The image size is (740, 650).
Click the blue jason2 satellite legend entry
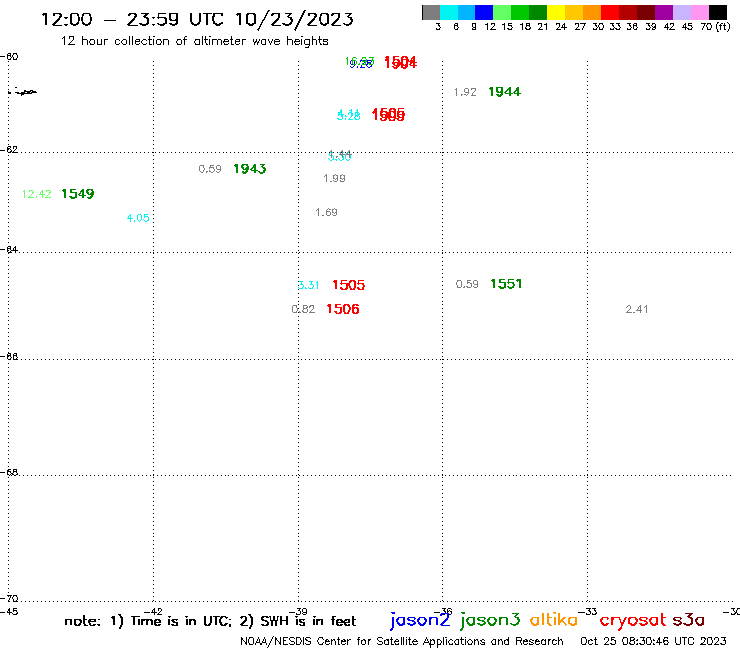(x=420, y=620)
